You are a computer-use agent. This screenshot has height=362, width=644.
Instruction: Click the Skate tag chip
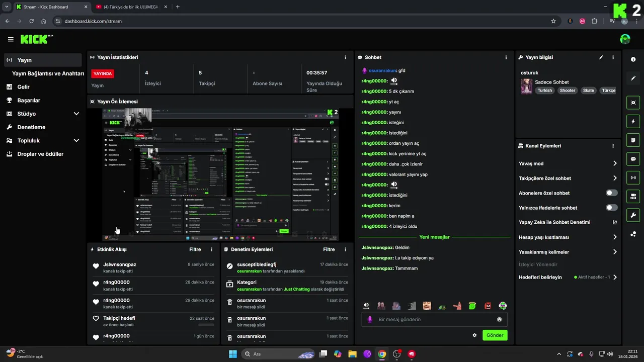(588, 90)
